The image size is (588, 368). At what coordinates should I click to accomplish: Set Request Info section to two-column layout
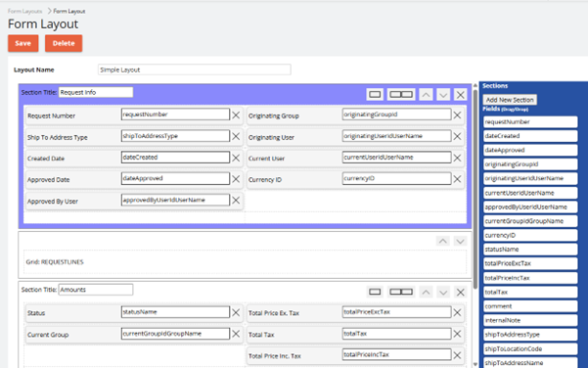[x=401, y=95]
